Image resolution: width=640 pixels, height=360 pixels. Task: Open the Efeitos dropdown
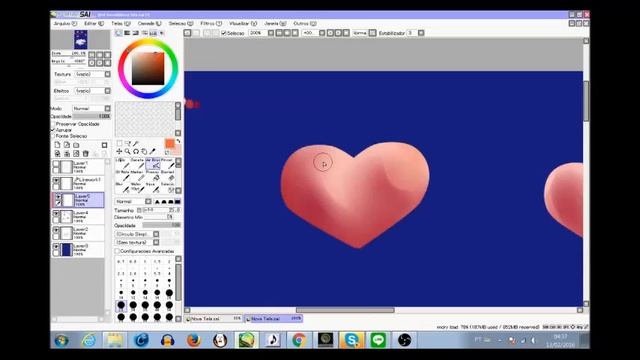[108, 91]
